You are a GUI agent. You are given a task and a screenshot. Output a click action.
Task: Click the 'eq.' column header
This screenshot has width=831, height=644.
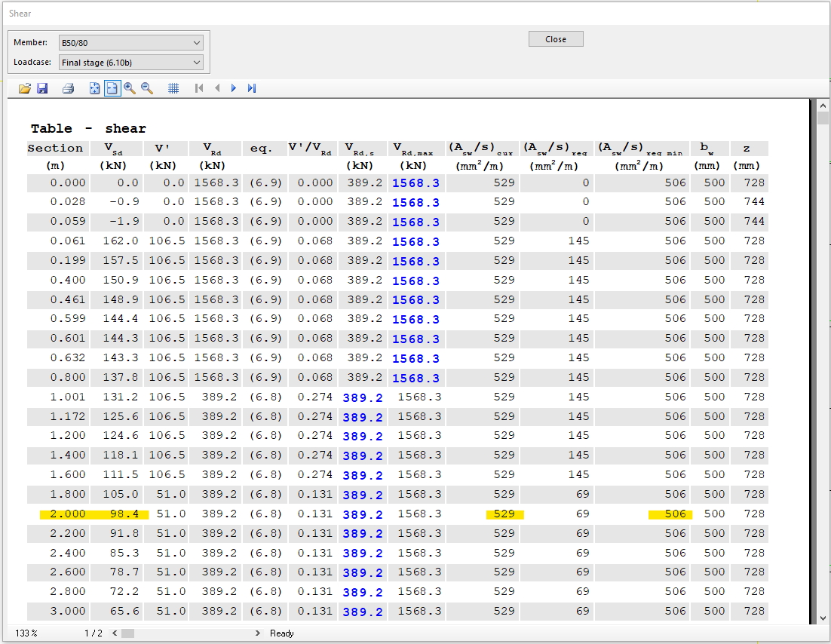261,149
